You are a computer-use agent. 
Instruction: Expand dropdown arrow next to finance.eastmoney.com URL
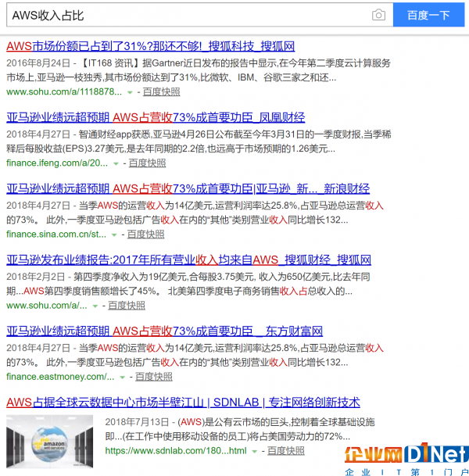click(123, 378)
